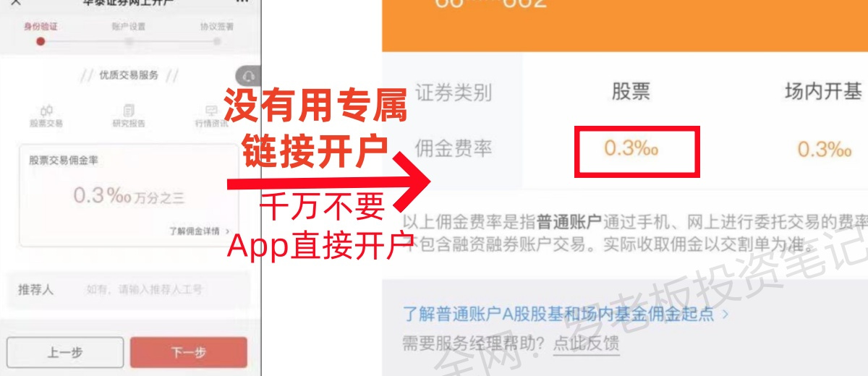Screen dimensions: 868x376
Task: Switch to the 账户设置 step label
Action: [129, 27]
